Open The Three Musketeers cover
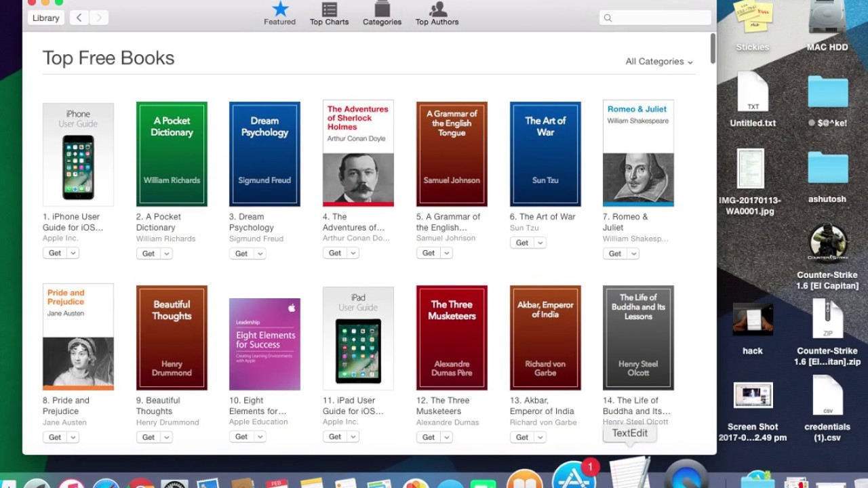Image resolution: width=868 pixels, height=488 pixels. [x=452, y=338]
